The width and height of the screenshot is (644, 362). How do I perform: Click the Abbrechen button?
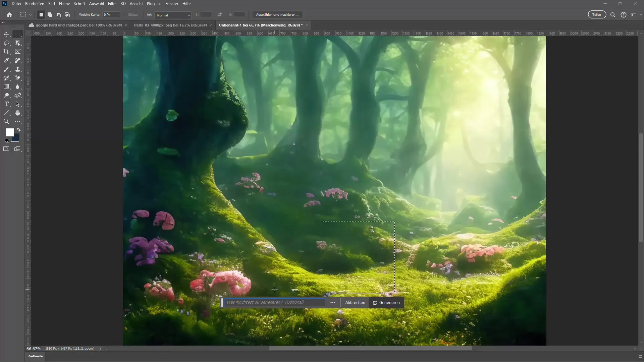click(355, 303)
